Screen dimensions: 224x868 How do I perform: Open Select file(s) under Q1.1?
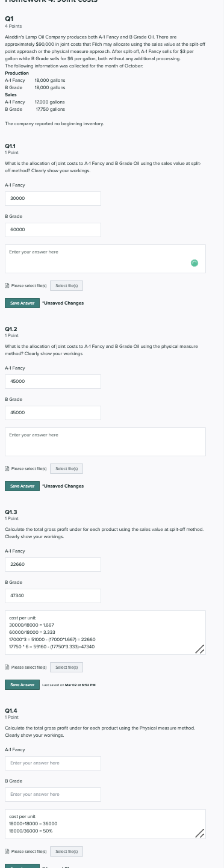click(x=67, y=285)
